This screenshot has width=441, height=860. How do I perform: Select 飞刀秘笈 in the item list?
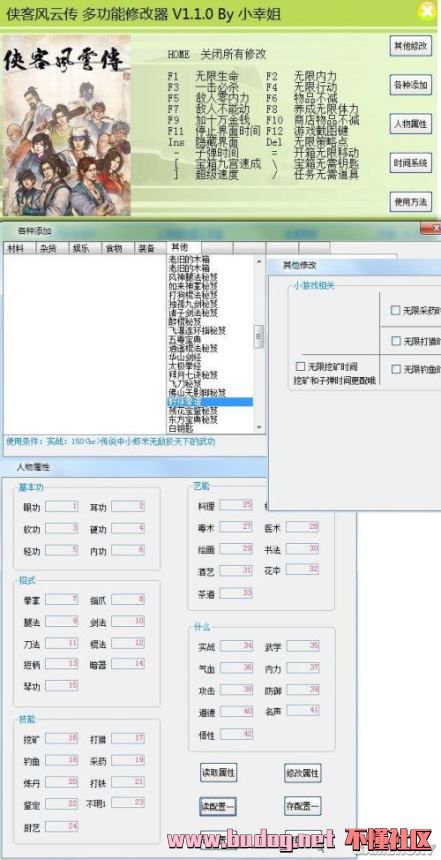[x=184, y=384]
